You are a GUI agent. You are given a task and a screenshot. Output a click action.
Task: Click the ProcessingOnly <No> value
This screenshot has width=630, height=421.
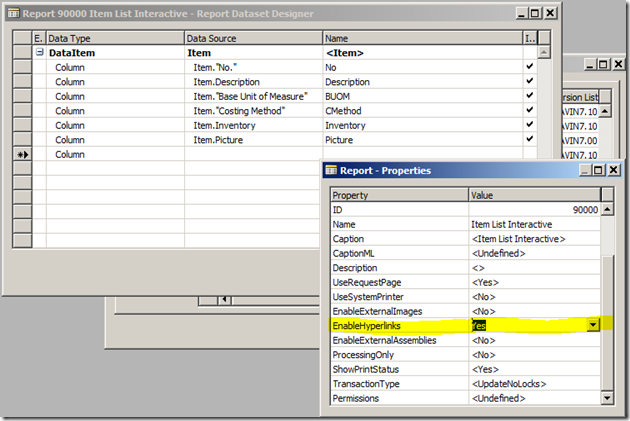tap(534, 354)
